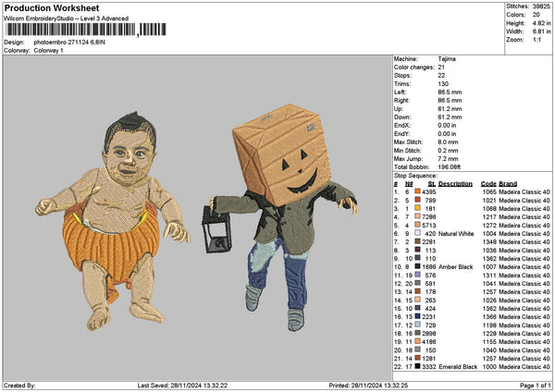Click the Min Stitch value 0.2 mm
Image resolution: width=555 pixels, height=392 pixels.
pos(448,151)
